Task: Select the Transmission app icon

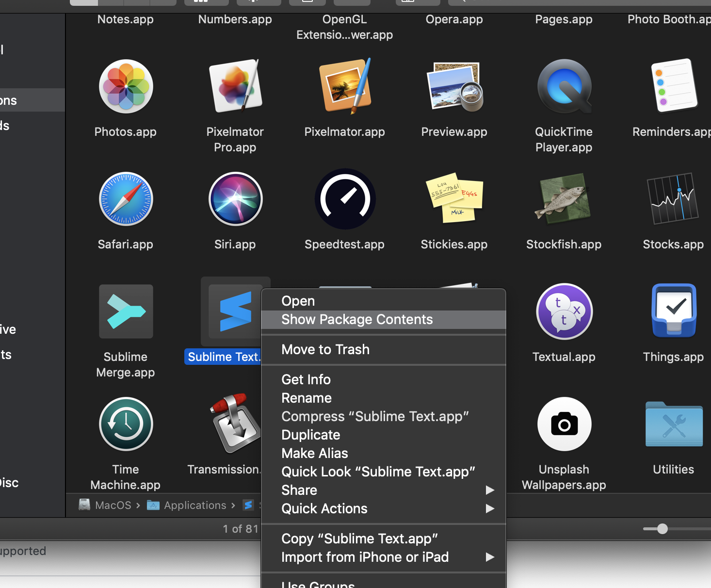Action: coord(236,424)
